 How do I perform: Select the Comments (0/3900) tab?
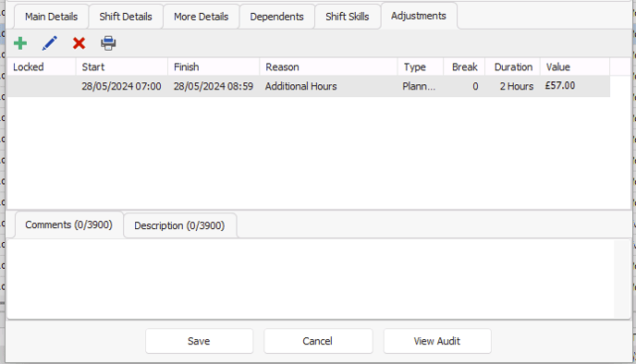click(x=69, y=224)
